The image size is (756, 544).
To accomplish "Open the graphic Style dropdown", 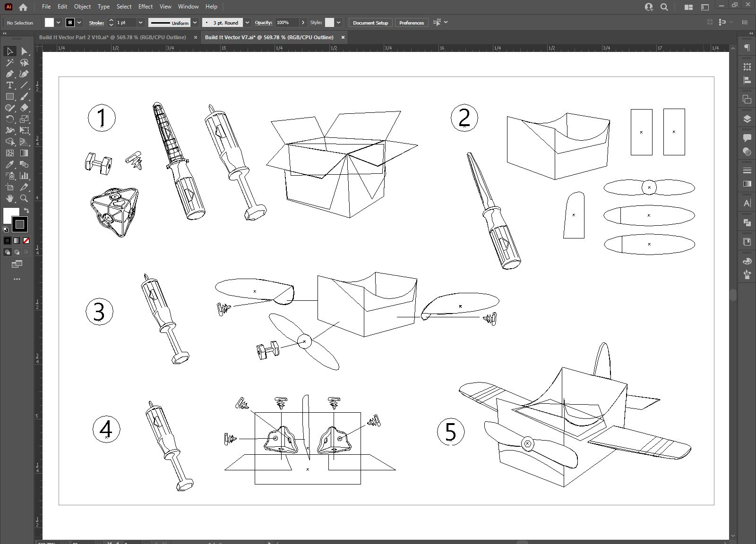I will pos(339,23).
